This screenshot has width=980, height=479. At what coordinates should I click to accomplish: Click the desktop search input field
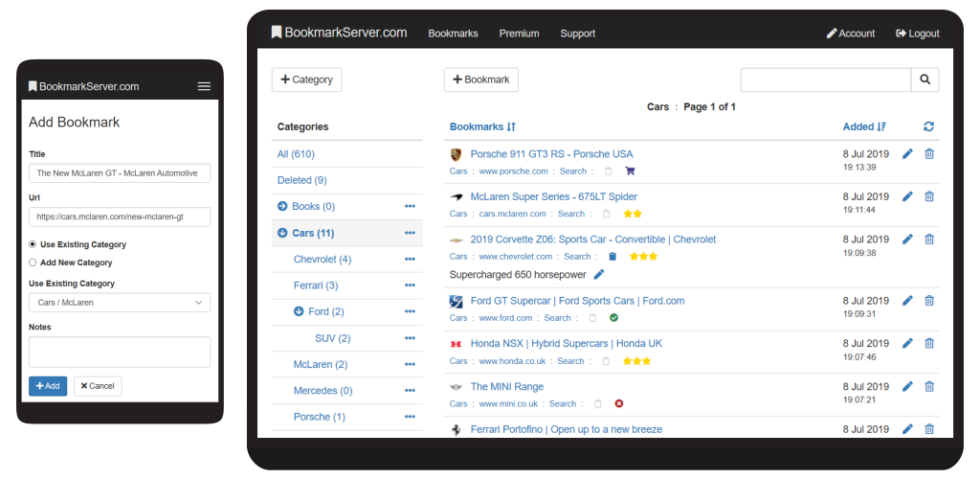[x=826, y=80]
